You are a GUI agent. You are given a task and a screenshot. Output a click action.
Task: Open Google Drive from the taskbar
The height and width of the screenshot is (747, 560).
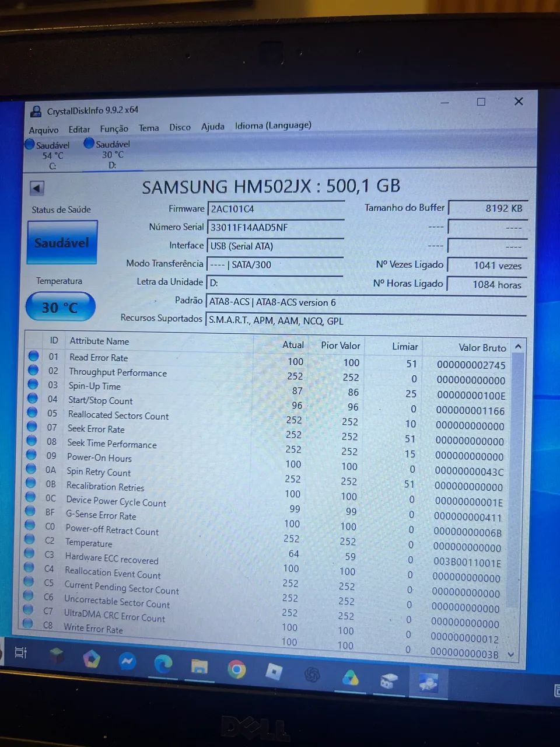coord(350,678)
